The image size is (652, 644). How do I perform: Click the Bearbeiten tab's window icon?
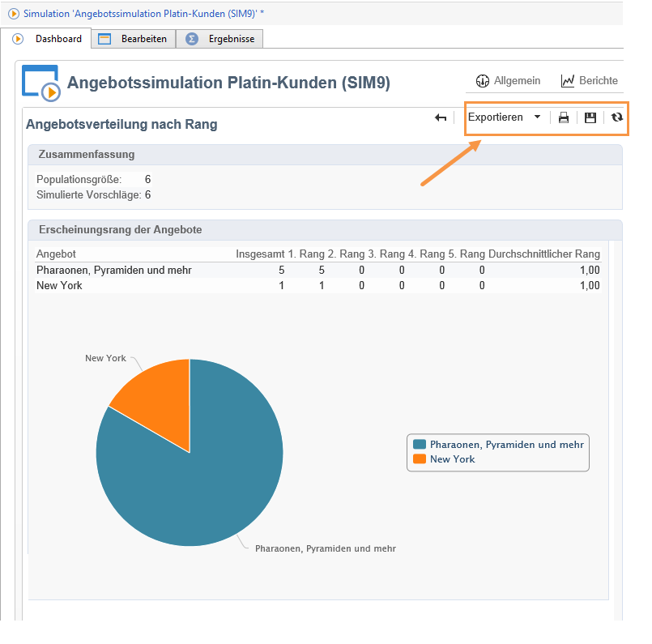tap(104, 39)
